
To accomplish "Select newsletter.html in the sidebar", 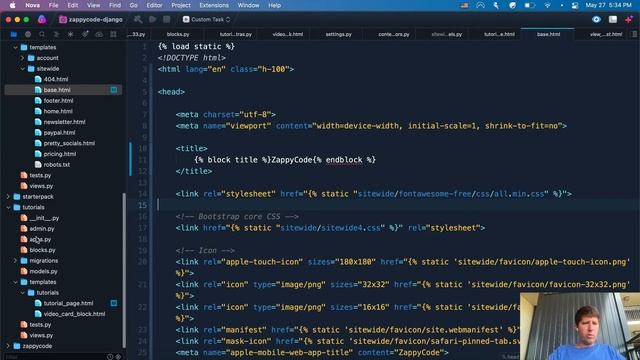I will [x=64, y=122].
